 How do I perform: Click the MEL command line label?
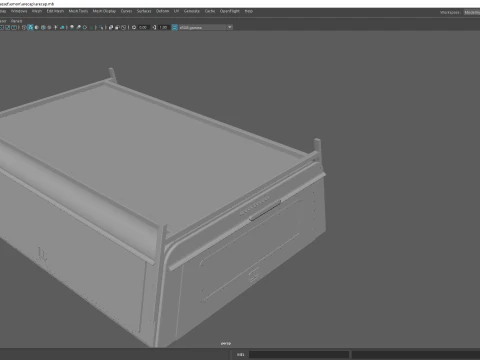point(240,354)
